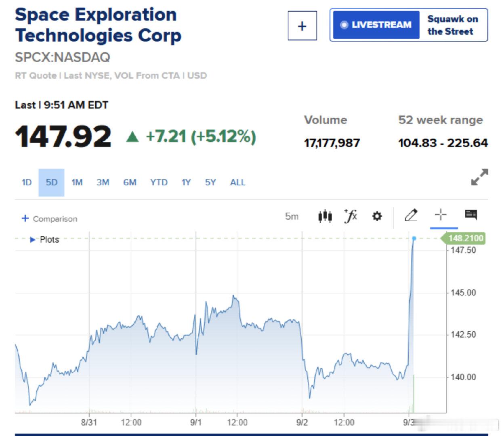This screenshot has width=504, height=436.
Task: Select the 5D time range tab
Action: pyautogui.click(x=51, y=182)
